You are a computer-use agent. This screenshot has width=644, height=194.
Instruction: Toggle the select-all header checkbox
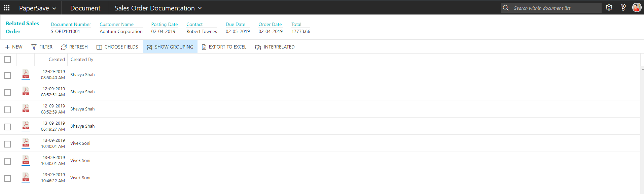[7, 60]
